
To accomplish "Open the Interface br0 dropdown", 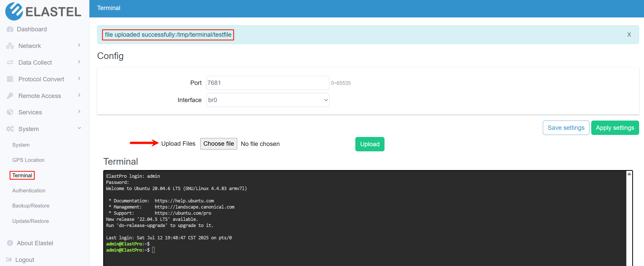I will click(268, 100).
